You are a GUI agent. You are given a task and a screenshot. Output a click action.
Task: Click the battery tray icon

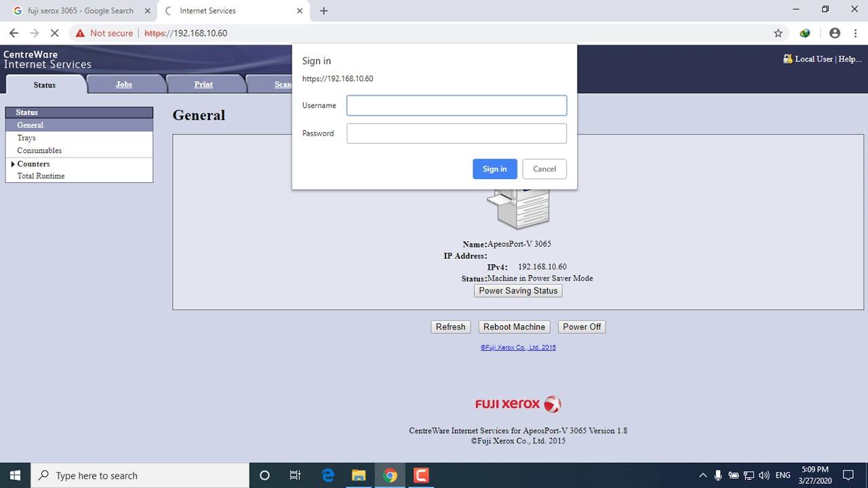pyautogui.click(x=733, y=475)
